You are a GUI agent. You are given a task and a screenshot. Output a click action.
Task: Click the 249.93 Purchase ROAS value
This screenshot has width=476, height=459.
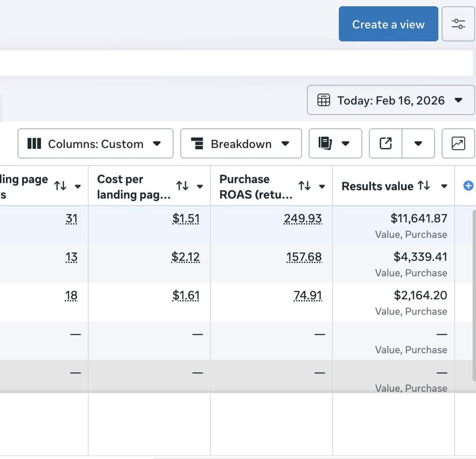point(303,218)
